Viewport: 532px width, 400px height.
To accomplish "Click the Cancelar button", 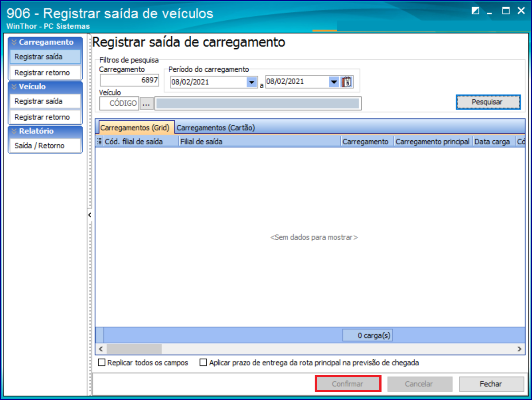I will click(419, 384).
